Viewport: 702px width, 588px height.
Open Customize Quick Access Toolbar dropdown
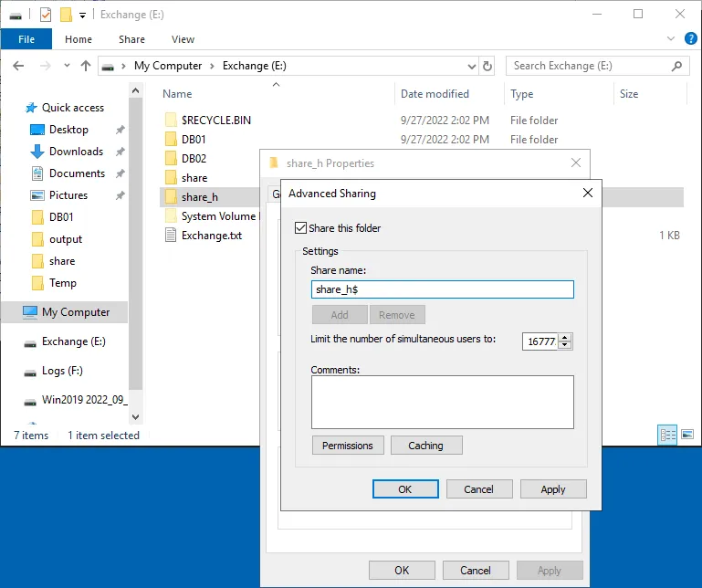click(x=82, y=15)
